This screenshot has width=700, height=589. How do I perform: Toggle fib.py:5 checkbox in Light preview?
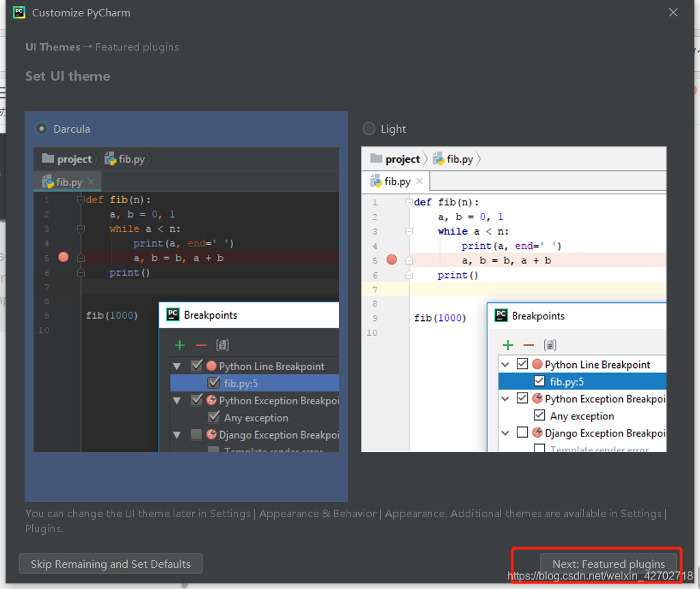click(539, 381)
